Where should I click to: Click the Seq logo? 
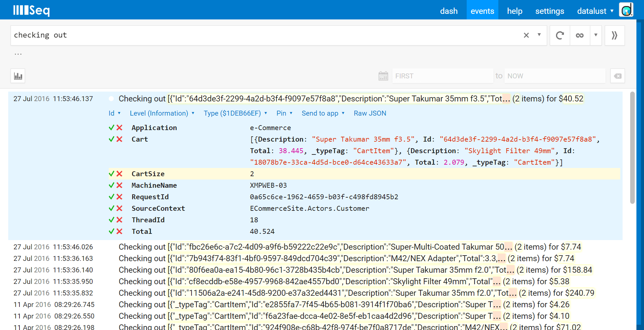pos(32,10)
